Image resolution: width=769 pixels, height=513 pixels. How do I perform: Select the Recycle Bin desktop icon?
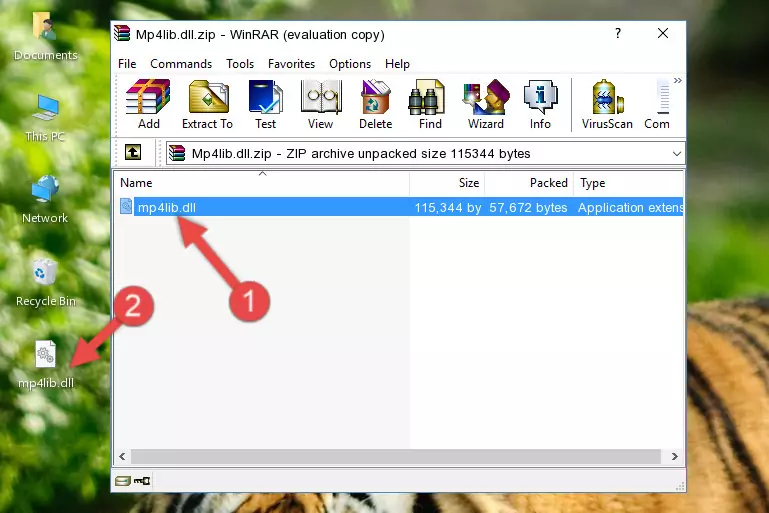pyautogui.click(x=46, y=282)
